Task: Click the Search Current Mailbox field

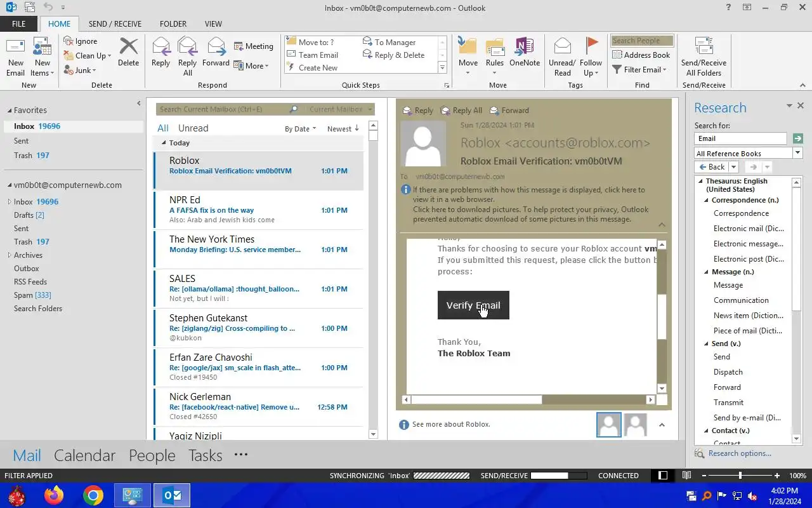Action: [x=222, y=109]
